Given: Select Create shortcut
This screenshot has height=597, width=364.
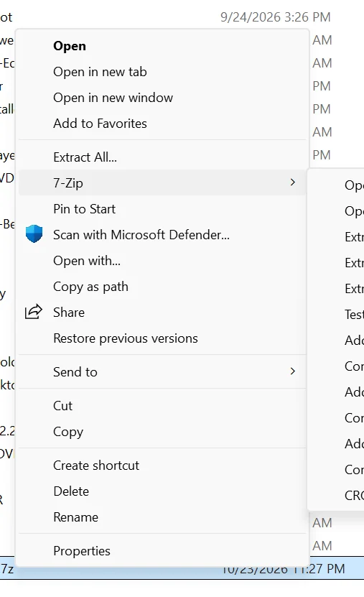Looking at the screenshot, I should tap(162, 466).
